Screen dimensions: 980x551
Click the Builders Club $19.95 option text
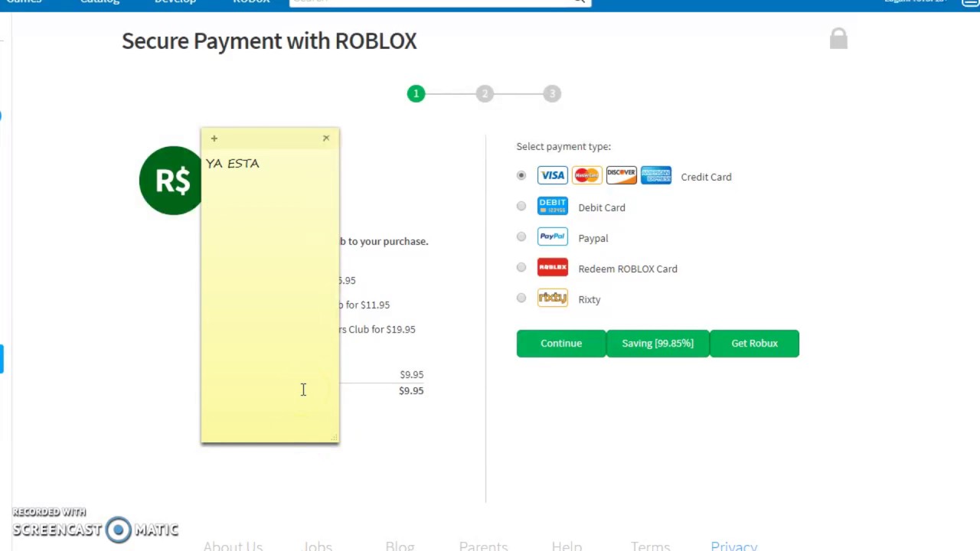pyautogui.click(x=377, y=329)
